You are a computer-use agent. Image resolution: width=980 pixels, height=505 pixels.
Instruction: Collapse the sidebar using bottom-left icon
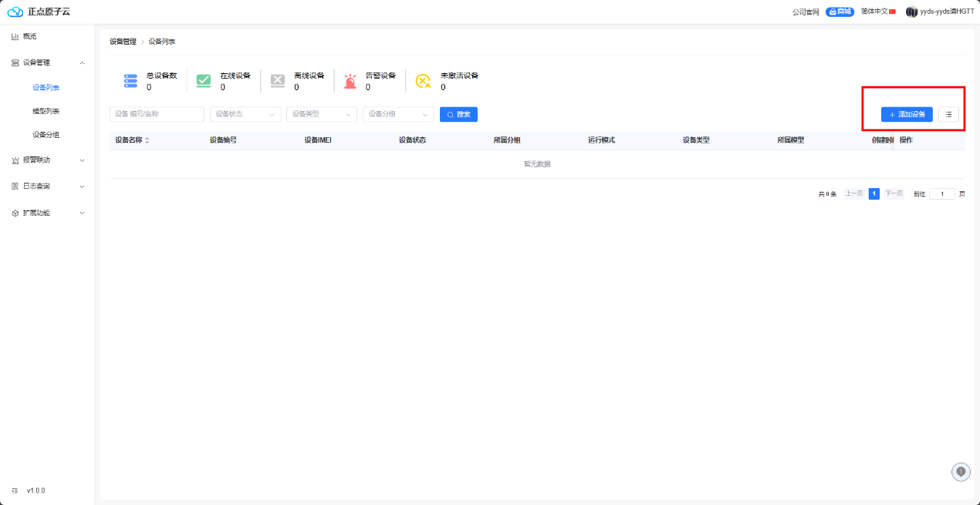15,490
